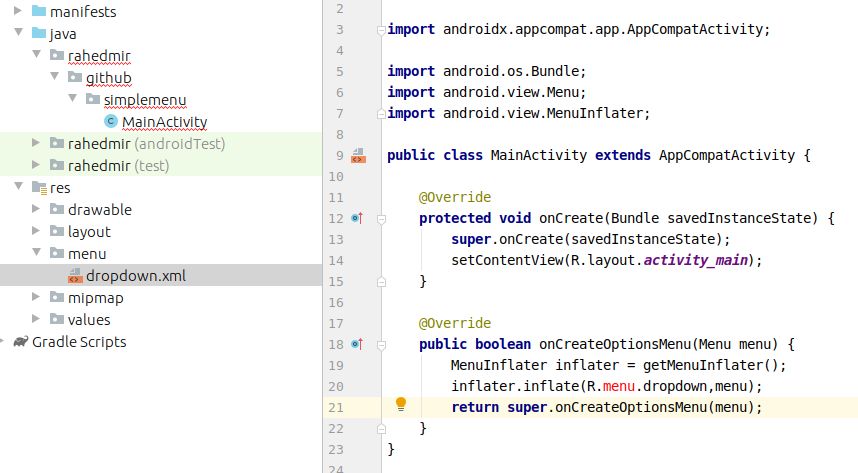Viewport: 858px width, 473px height.
Task: Select the simplemenu package label
Action: click(145, 100)
